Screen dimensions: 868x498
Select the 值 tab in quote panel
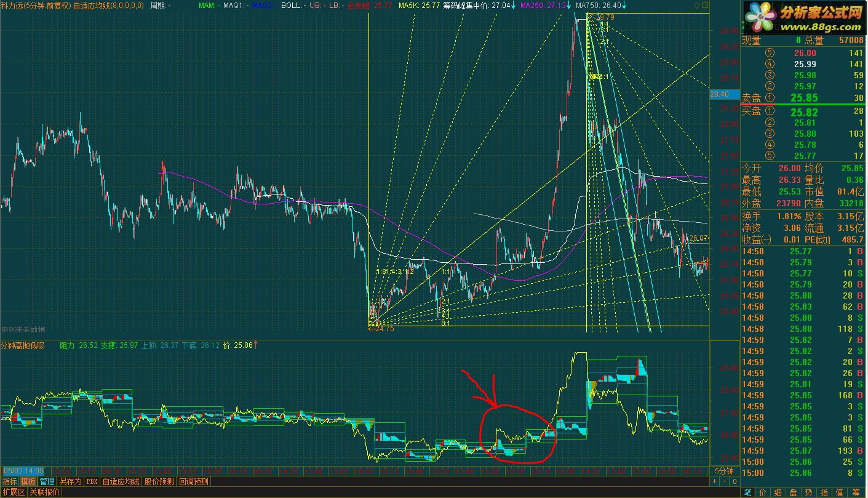(840, 492)
